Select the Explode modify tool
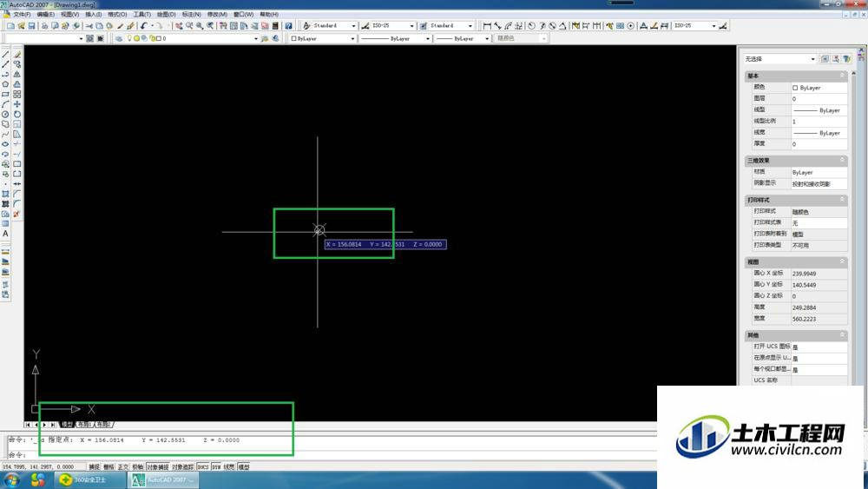868x489 pixels. click(17, 214)
